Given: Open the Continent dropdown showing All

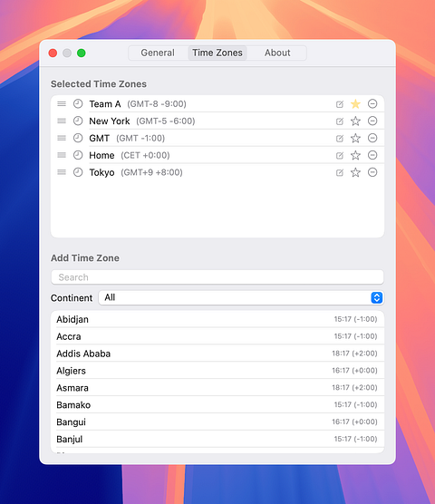Looking at the screenshot, I should point(241,297).
